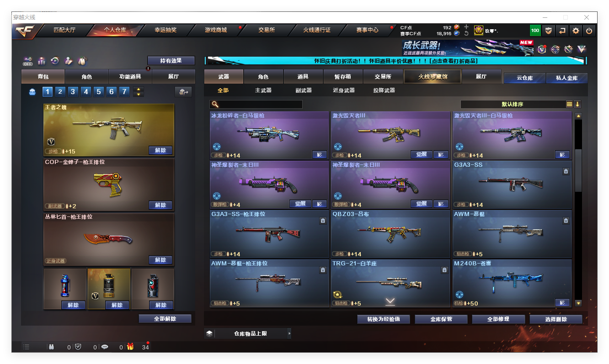
Task: Open the 游戏商城 top menu tab
Action: click(x=215, y=30)
